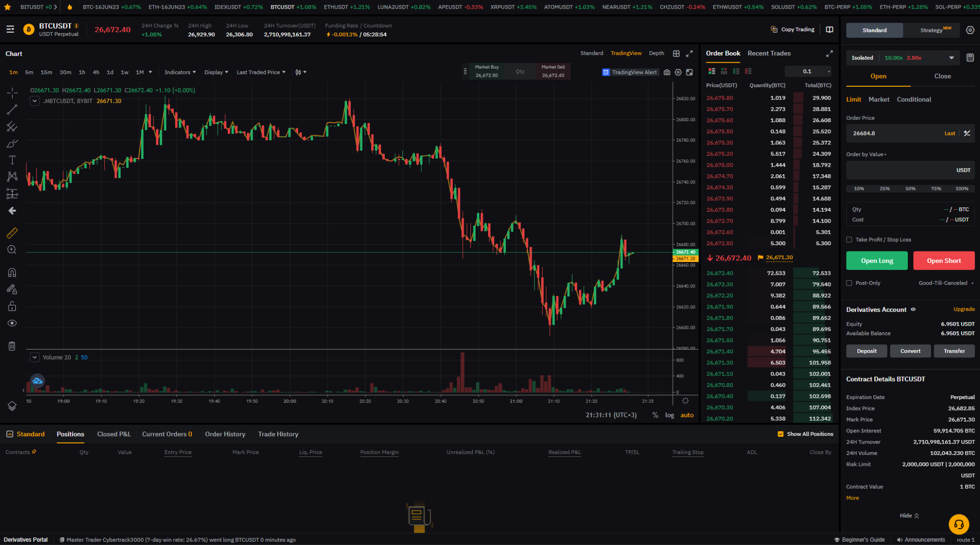Open customer support headset chat button
This screenshot has width=980, height=545.
point(958,524)
